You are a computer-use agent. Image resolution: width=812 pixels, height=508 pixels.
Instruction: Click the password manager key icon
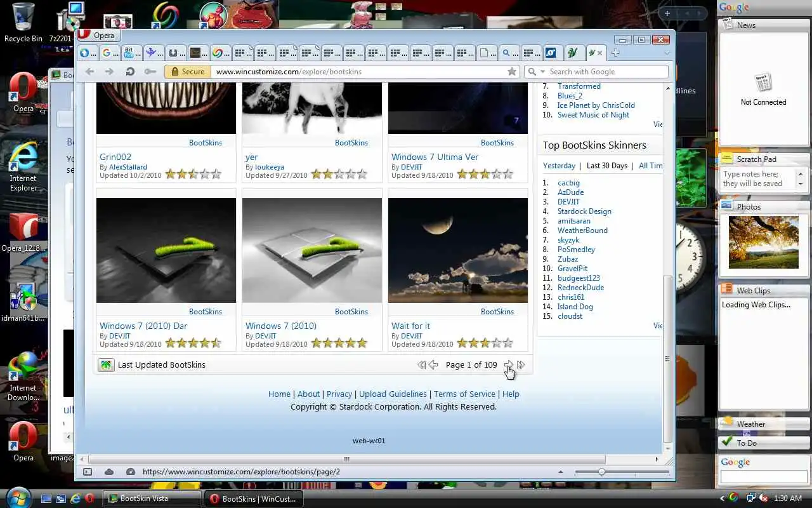(150, 72)
